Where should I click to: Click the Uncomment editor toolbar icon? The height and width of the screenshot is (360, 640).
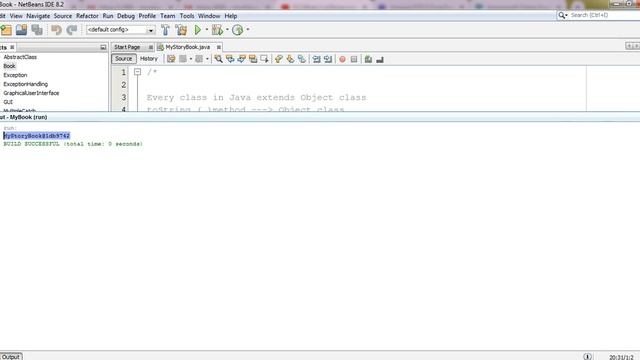pyautogui.click(x=380, y=60)
